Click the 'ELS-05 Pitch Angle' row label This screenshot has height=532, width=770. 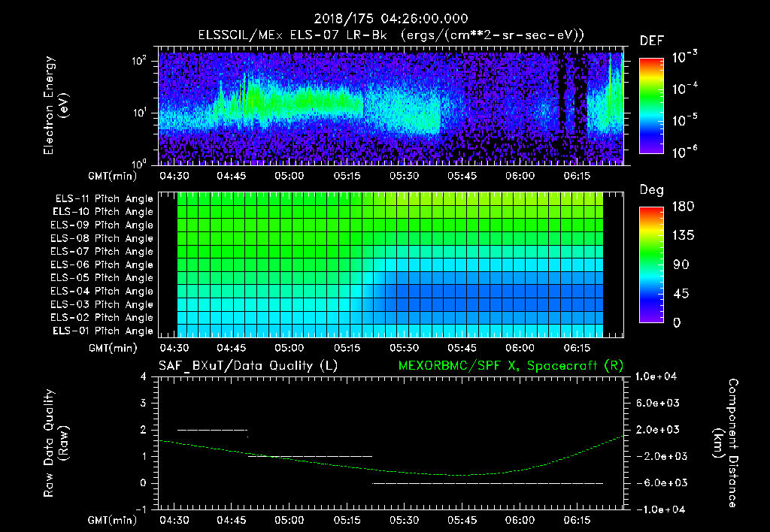[102, 278]
